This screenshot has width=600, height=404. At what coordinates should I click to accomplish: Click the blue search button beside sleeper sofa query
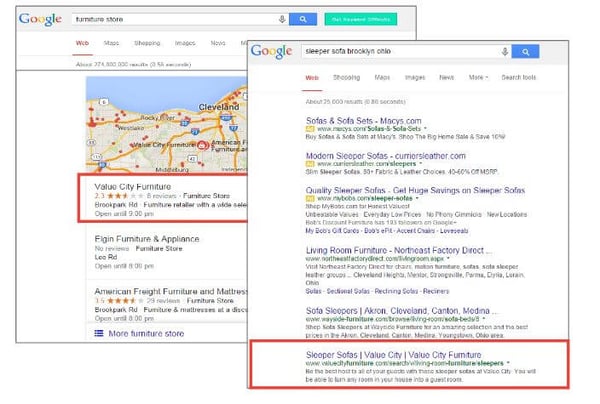pyautogui.click(x=525, y=52)
